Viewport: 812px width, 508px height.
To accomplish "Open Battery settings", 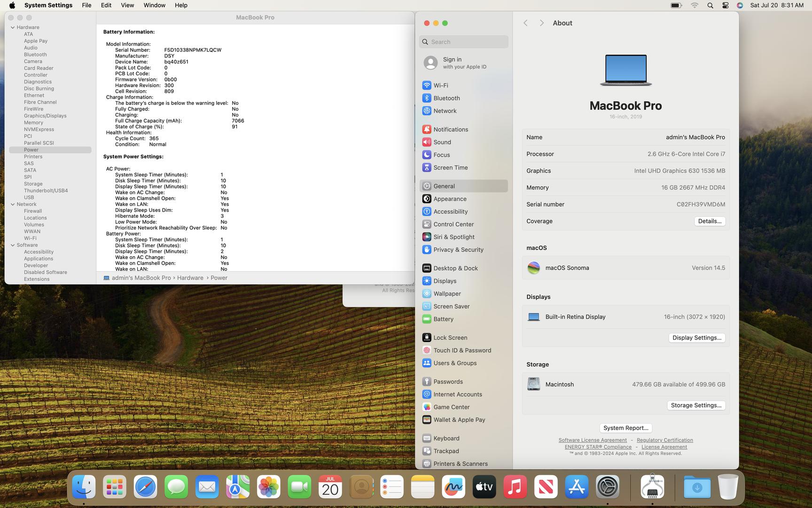I will (x=463, y=319).
